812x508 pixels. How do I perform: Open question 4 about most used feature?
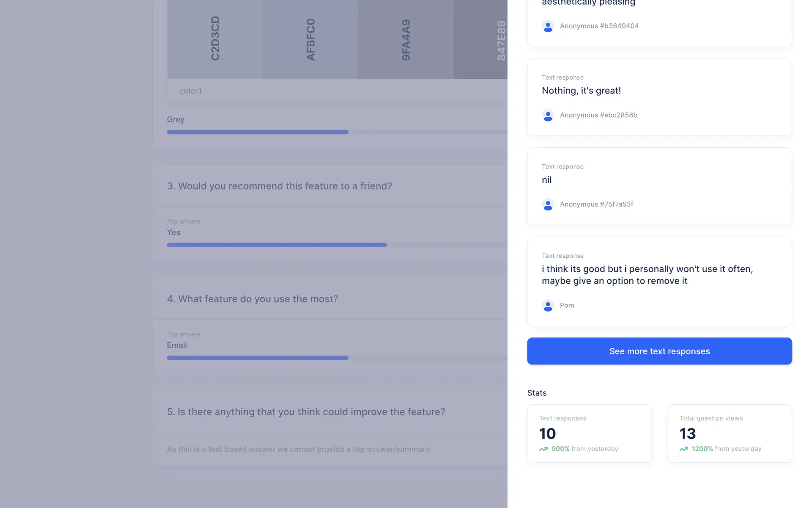pos(252,299)
